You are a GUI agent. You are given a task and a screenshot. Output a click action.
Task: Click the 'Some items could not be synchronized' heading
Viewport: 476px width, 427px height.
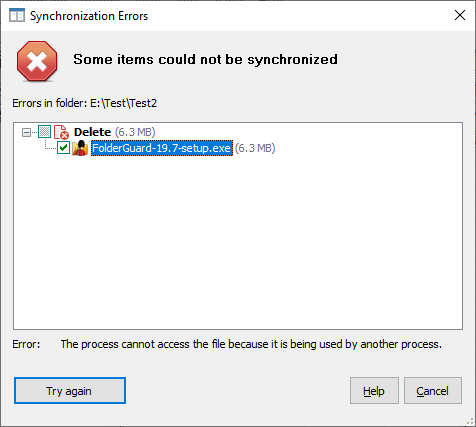point(205,59)
